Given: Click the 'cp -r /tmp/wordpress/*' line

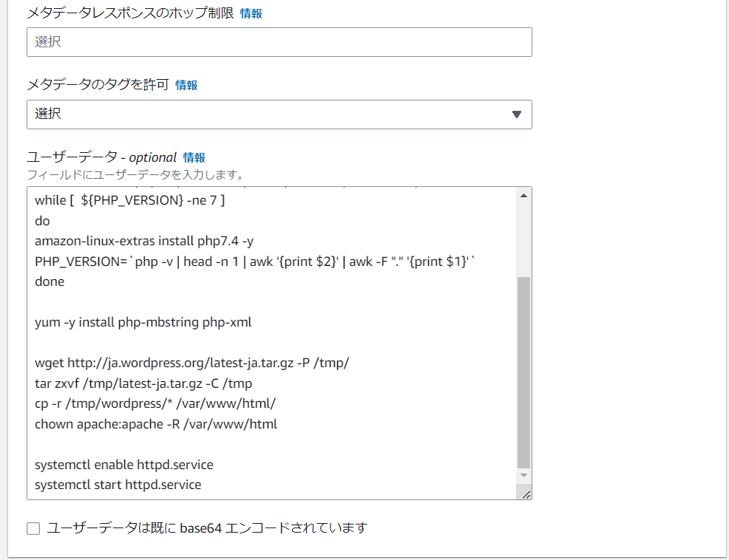Looking at the screenshot, I should pyautogui.click(x=155, y=403).
